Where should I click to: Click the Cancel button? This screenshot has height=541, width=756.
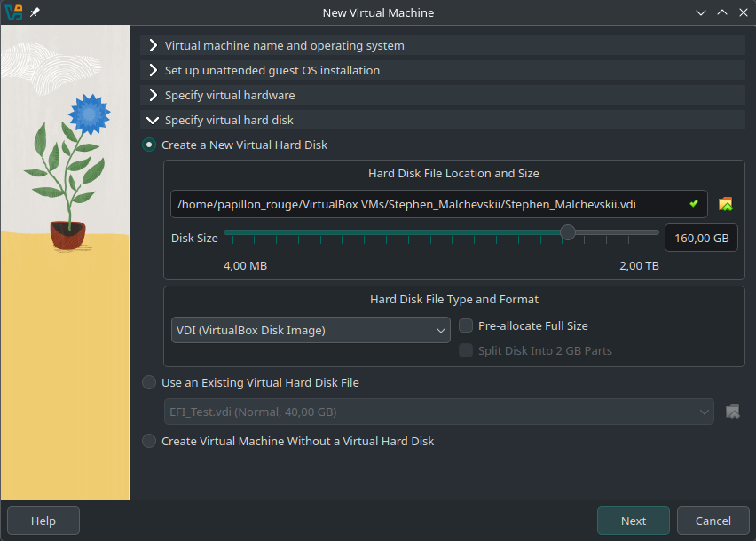pos(713,521)
